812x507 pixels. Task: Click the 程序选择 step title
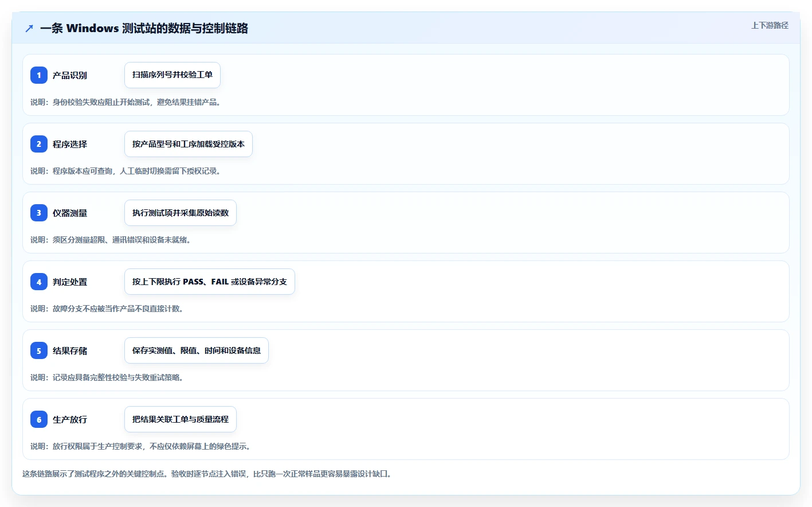(x=70, y=144)
